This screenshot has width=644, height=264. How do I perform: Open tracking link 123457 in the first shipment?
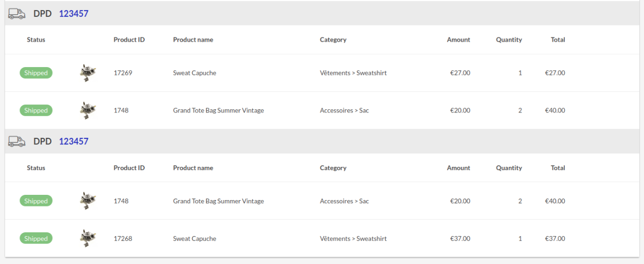coord(73,14)
